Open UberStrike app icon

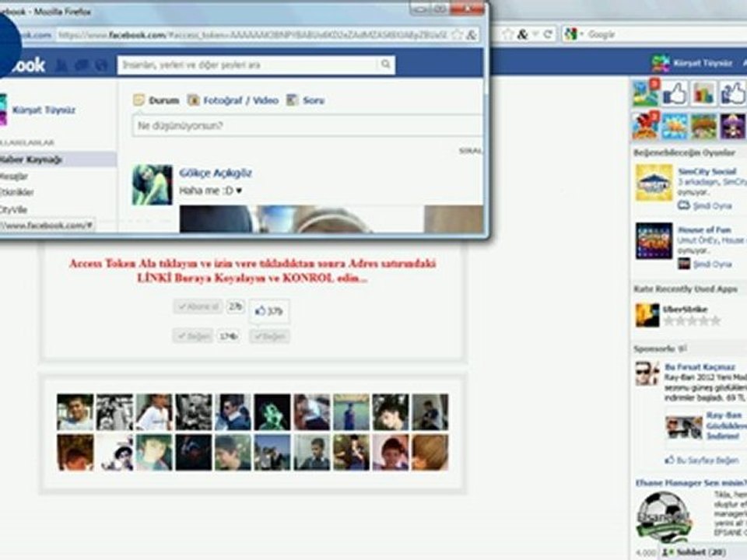tap(647, 315)
